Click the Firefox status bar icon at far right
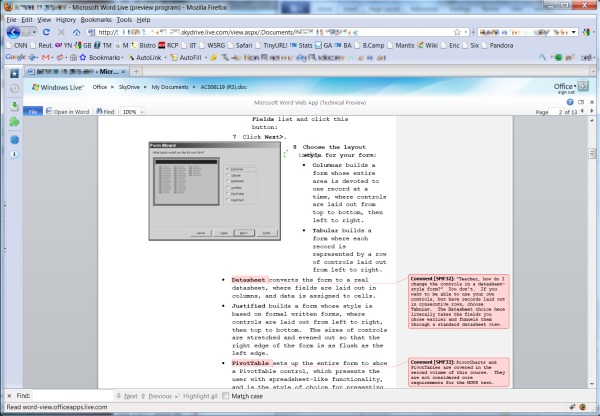Viewport: 600px width, 416px height. click(x=583, y=407)
